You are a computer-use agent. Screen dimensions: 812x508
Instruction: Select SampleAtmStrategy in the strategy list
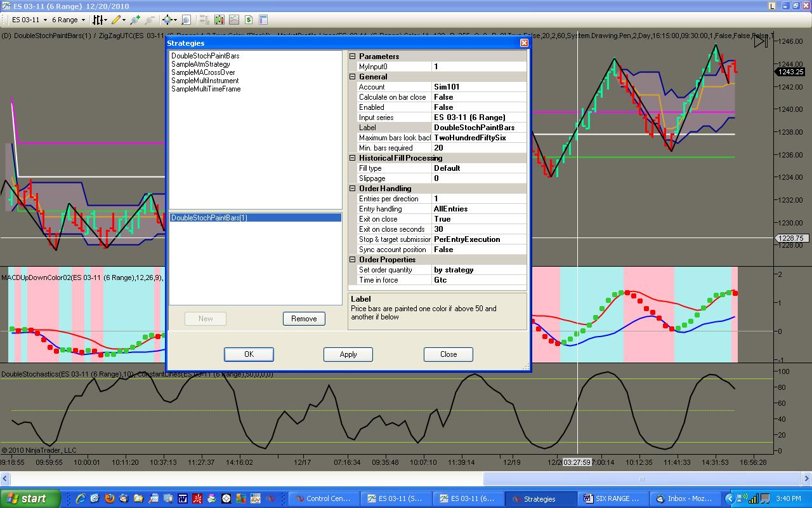click(x=200, y=64)
